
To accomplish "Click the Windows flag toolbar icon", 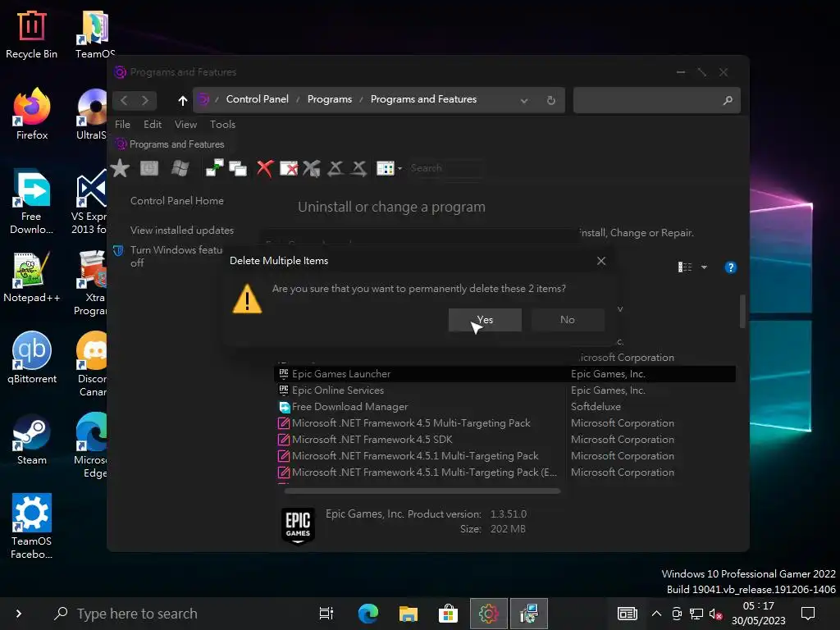I will click(180, 168).
